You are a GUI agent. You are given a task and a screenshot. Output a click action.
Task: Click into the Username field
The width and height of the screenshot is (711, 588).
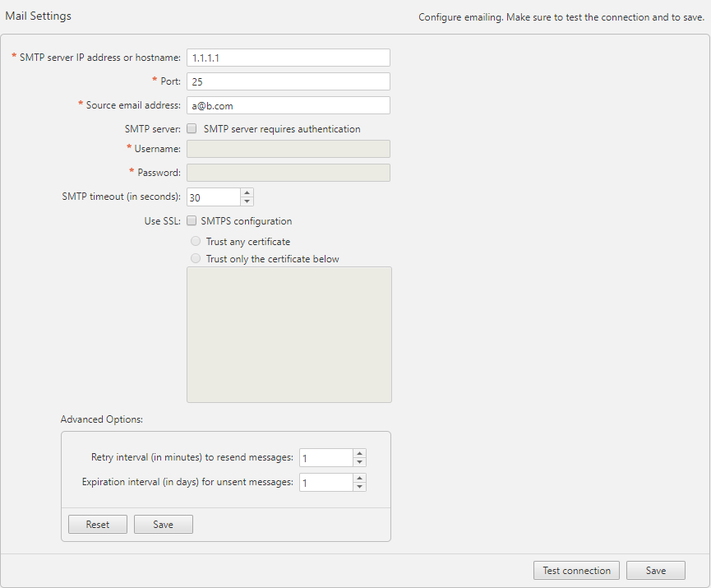[x=288, y=149]
